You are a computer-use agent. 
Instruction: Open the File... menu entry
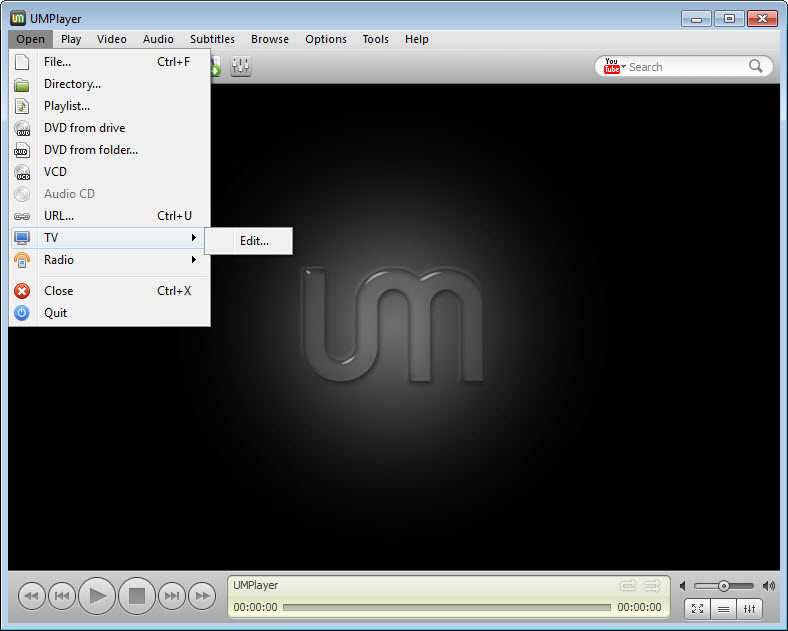(x=110, y=62)
